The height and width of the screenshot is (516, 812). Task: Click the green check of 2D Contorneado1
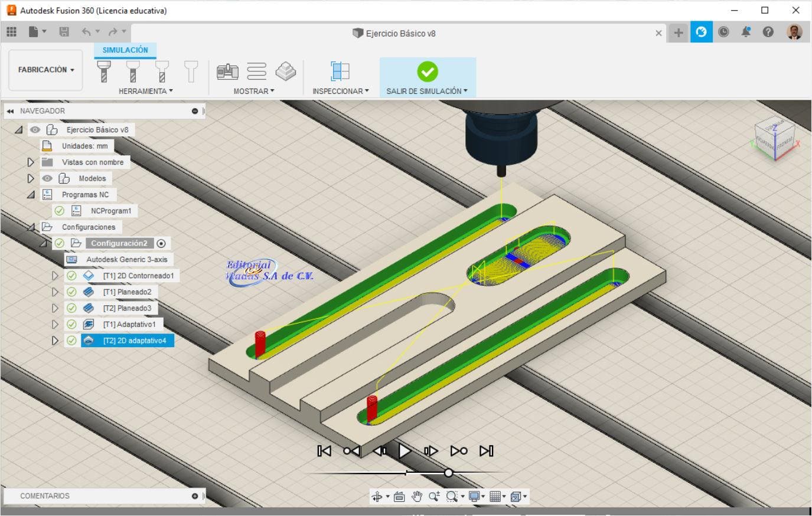[71, 276]
